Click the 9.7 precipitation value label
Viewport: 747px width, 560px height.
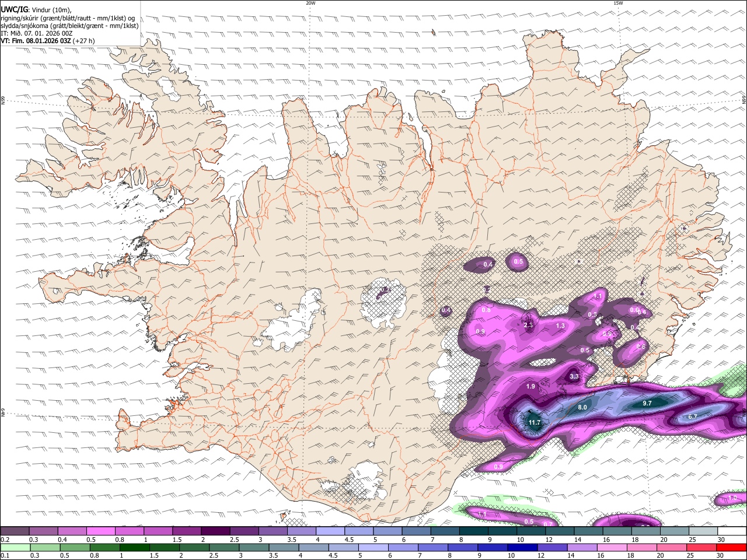click(647, 403)
